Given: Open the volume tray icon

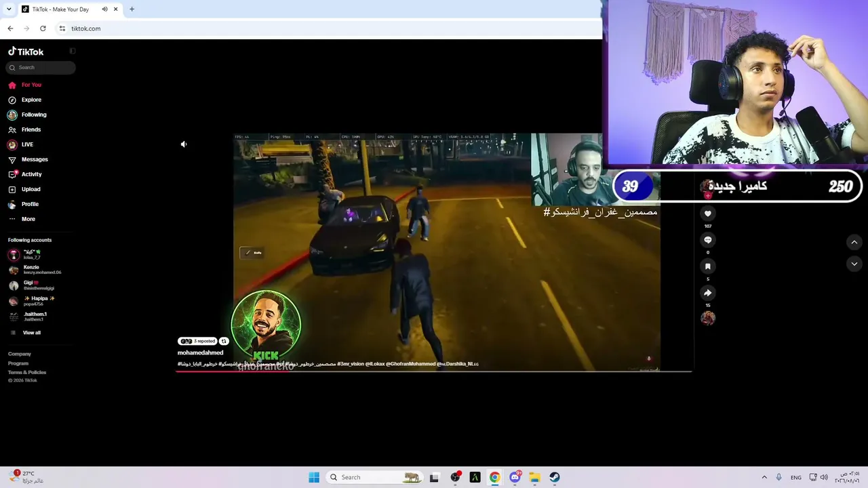Looking at the screenshot, I should [824, 477].
